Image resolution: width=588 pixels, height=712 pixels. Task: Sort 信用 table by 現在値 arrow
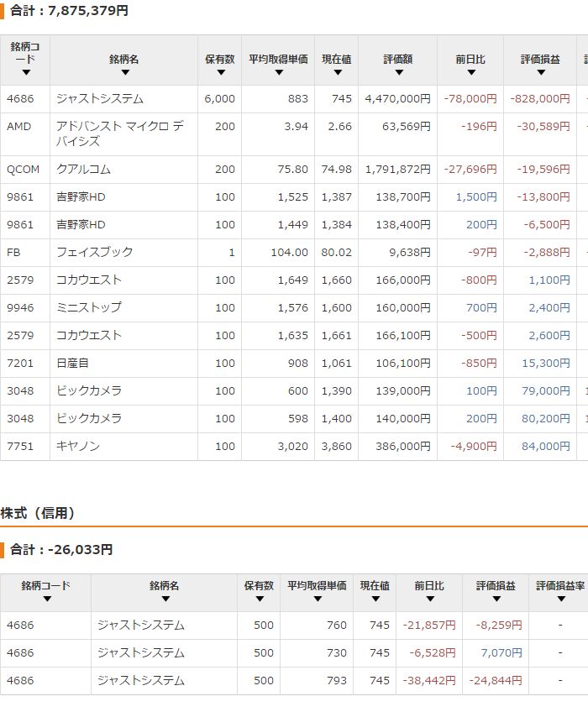375,599
